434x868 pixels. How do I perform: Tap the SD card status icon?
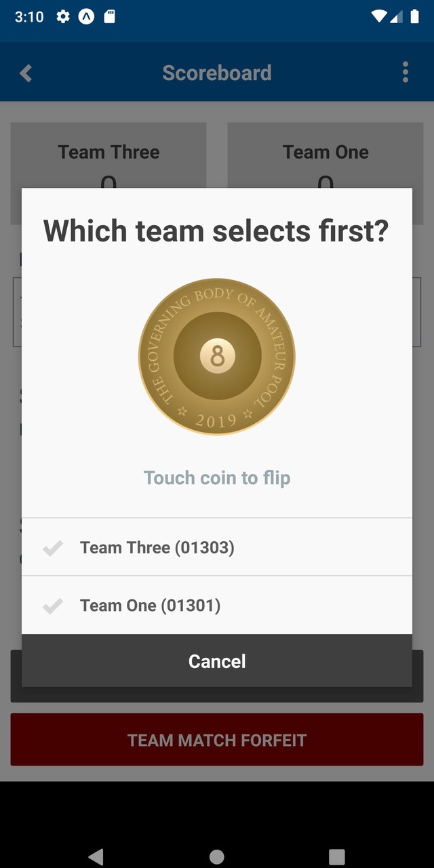109,17
